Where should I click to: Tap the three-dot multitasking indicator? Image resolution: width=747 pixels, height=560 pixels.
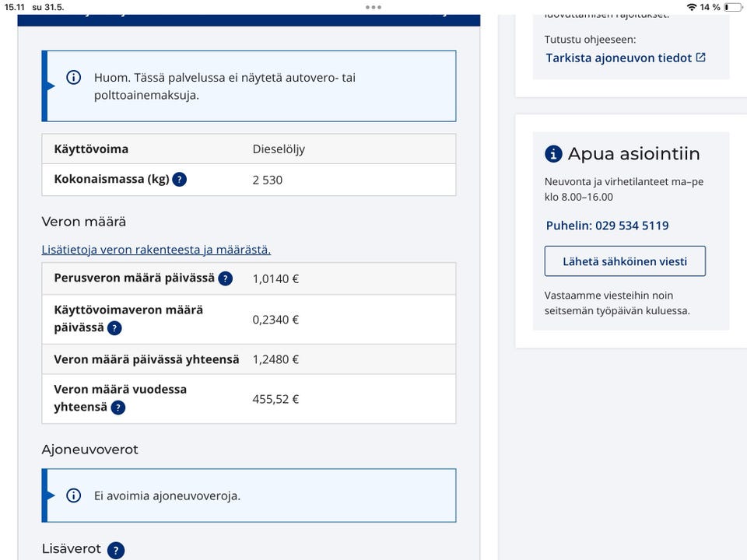click(373, 7)
